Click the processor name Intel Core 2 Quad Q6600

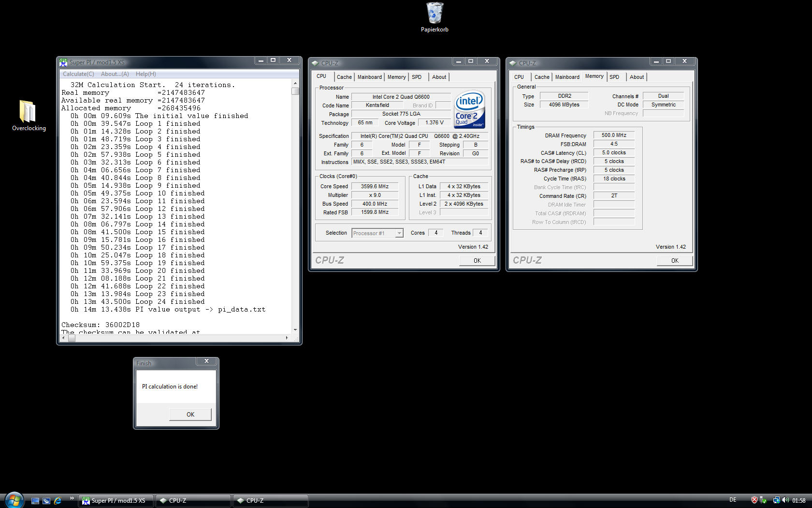coord(401,97)
